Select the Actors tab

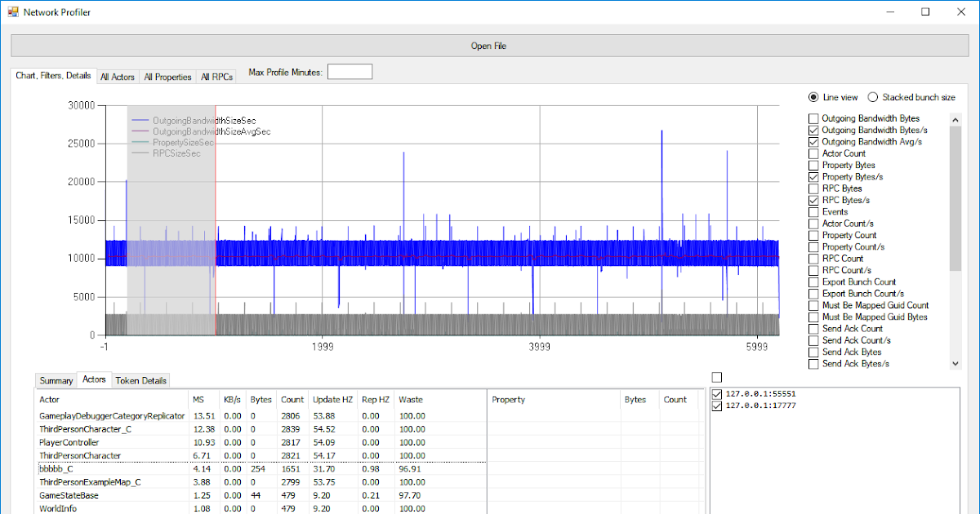pyautogui.click(x=94, y=379)
